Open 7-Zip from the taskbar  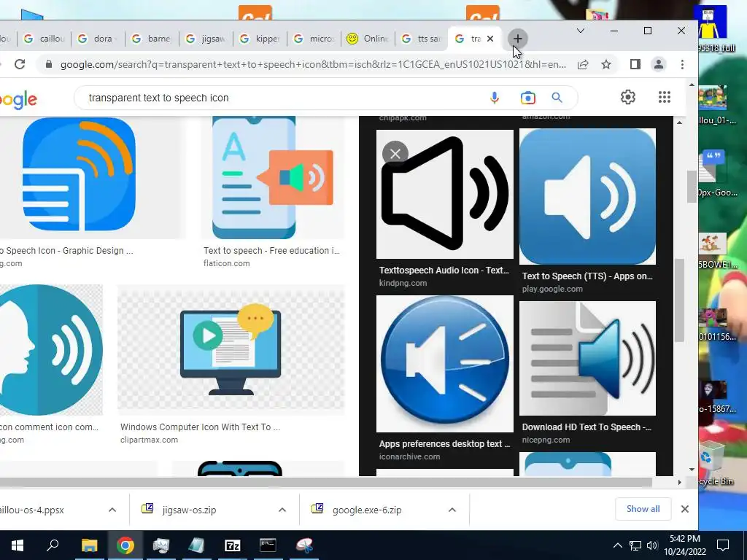[233, 545]
